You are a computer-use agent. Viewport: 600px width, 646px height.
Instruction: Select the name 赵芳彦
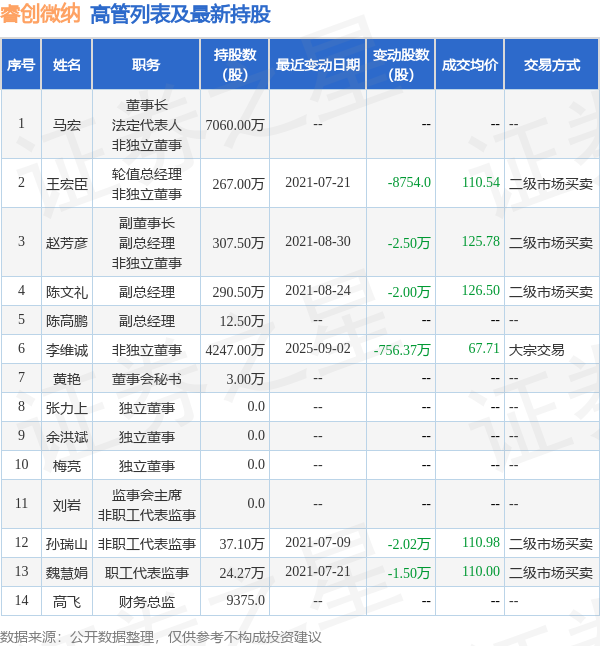click(x=66, y=242)
